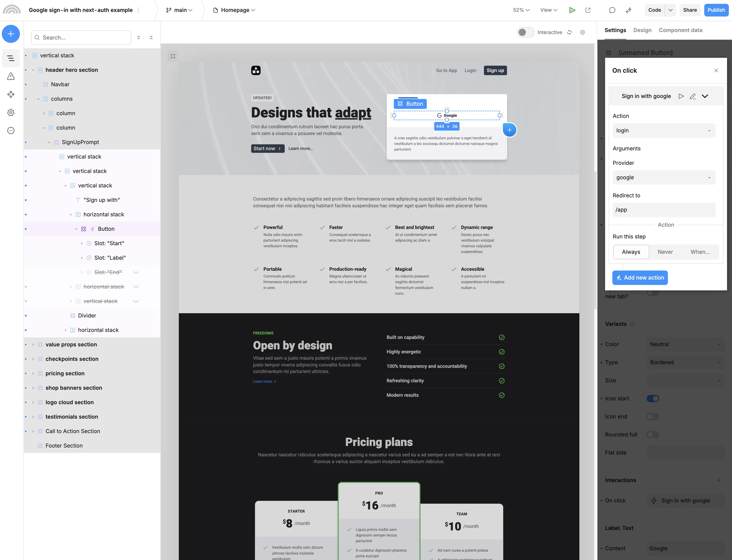Click the frame toggle icon on the canvas

pos(173,56)
